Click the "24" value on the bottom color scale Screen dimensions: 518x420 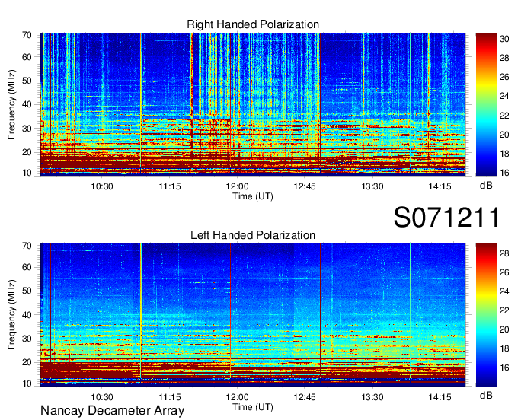pyautogui.click(x=504, y=291)
